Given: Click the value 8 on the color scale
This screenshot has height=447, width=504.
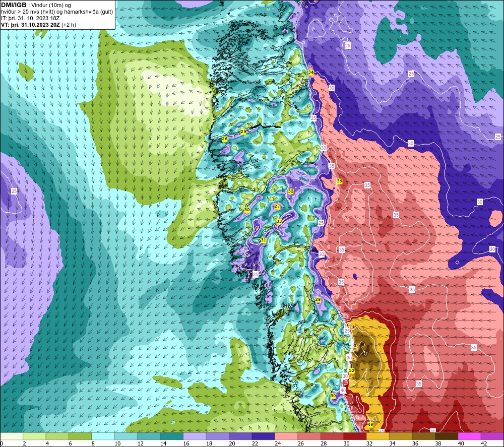Looking at the screenshot, I should (93, 443).
